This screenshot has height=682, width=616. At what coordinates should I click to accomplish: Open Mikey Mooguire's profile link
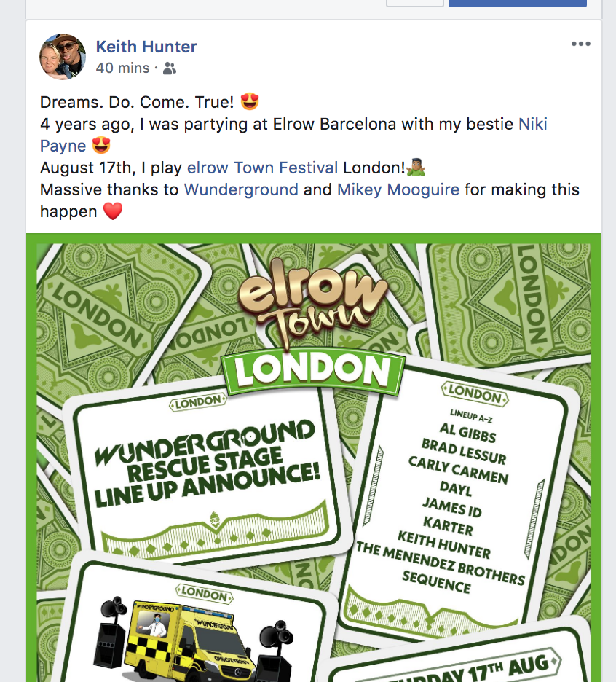point(398,189)
